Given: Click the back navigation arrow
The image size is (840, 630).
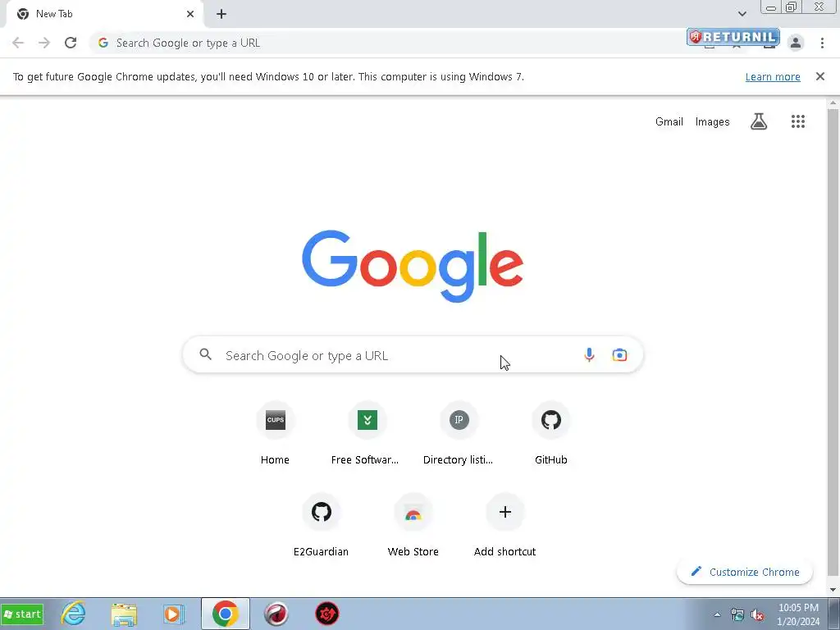Looking at the screenshot, I should pyautogui.click(x=18, y=43).
